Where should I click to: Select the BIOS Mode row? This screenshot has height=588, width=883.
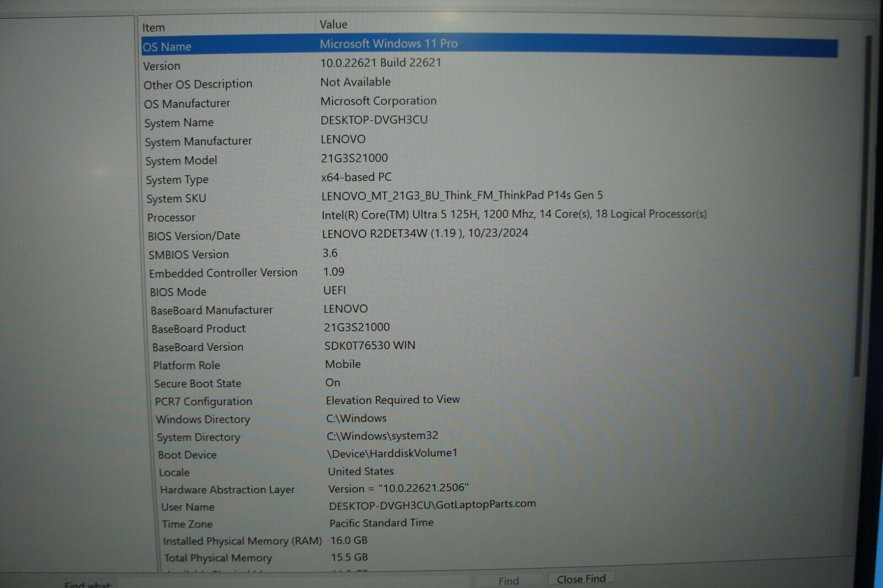(x=178, y=292)
